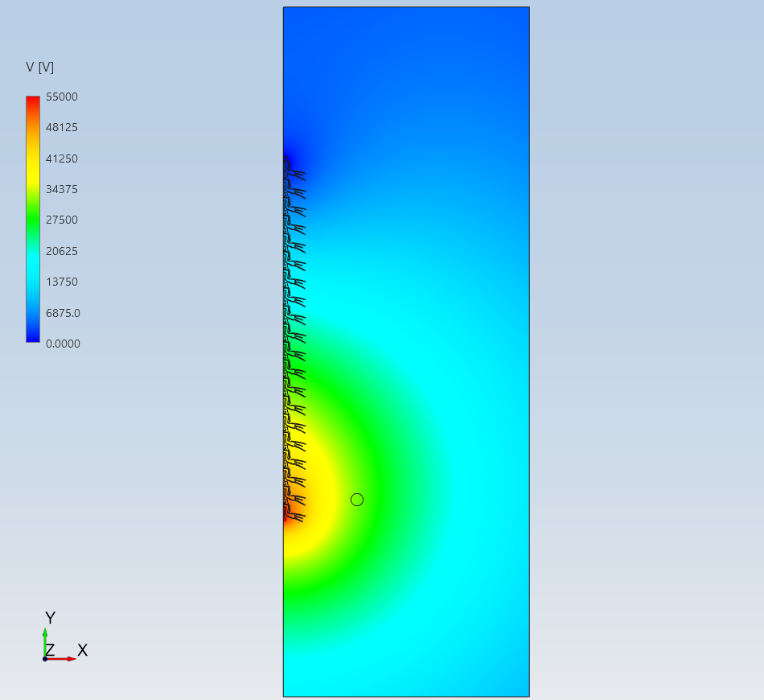Click the small circle probe in plot

click(357, 500)
